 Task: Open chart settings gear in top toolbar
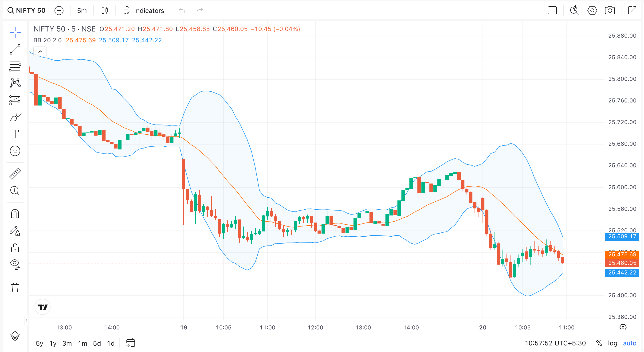(x=592, y=11)
